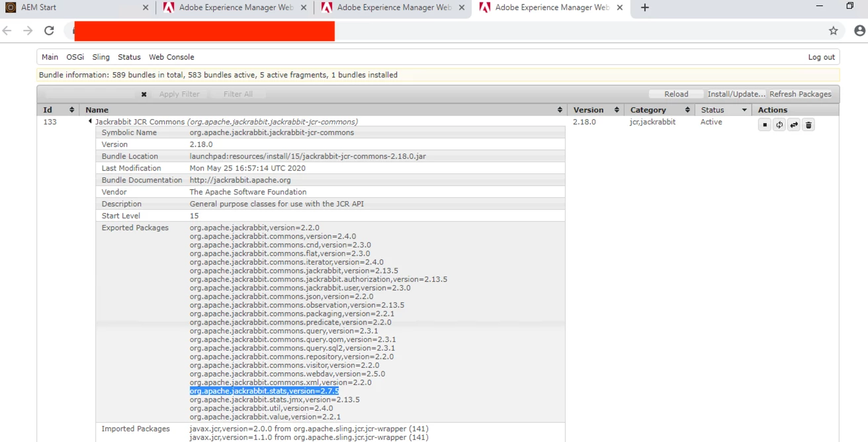This screenshot has height=442, width=868.
Task: Click the jcr,jackrabbit category cell
Action: (652, 122)
